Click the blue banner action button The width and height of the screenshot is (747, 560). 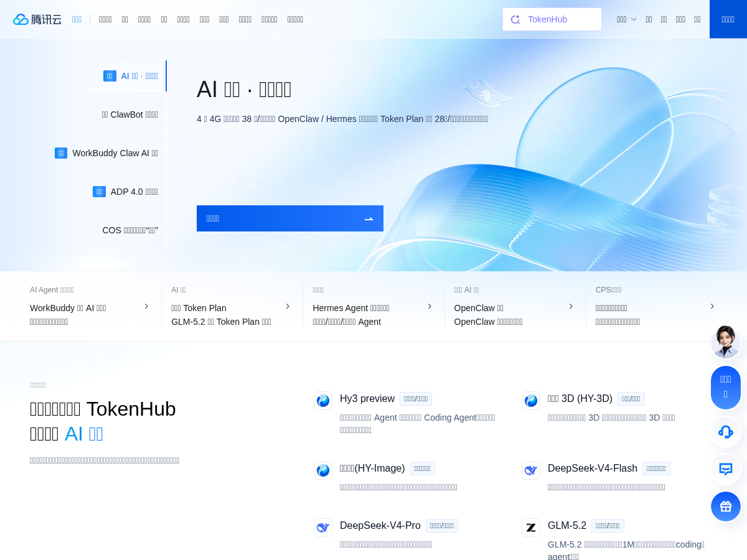click(x=290, y=218)
